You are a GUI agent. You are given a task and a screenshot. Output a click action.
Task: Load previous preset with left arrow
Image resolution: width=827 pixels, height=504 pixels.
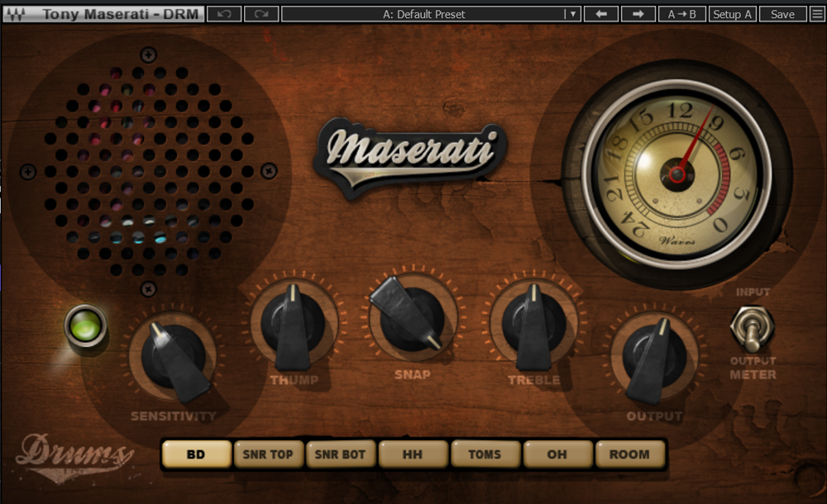pyautogui.click(x=601, y=14)
